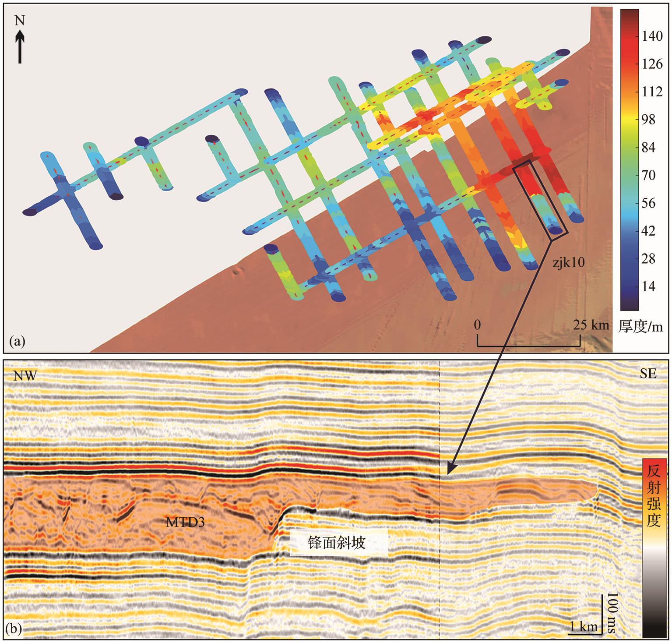672x643 pixels.
Task: Click the '(a)' panel label
Action: (18, 342)
